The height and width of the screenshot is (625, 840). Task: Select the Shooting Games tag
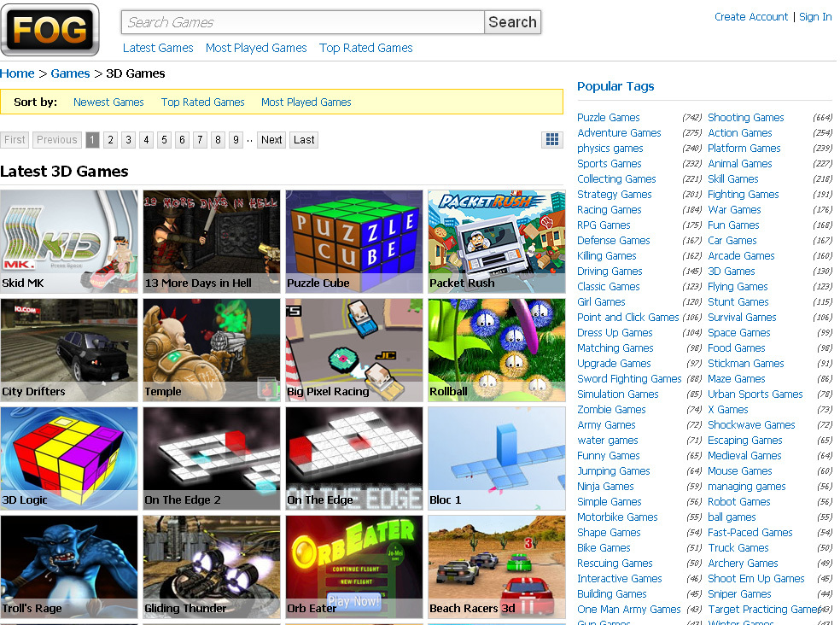(x=745, y=117)
